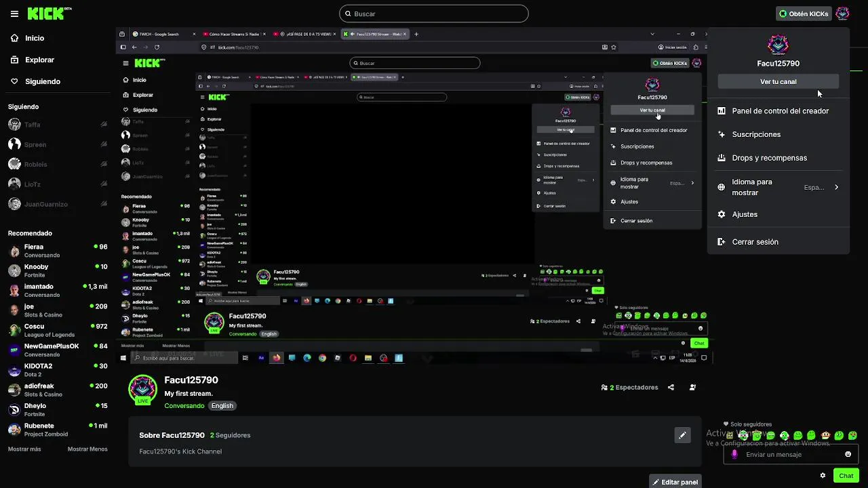Open chat settings gear icon
The width and height of the screenshot is (868, 488).
click(x=823, y=476)
